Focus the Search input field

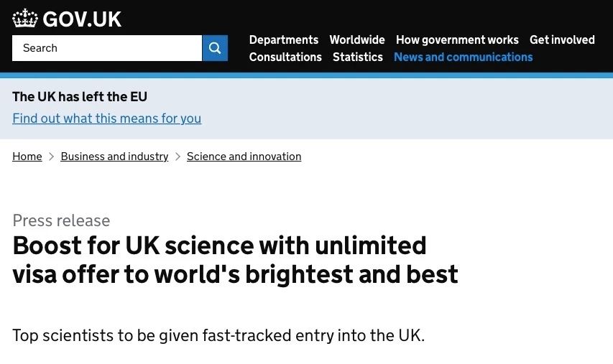(x=107, y=48)
